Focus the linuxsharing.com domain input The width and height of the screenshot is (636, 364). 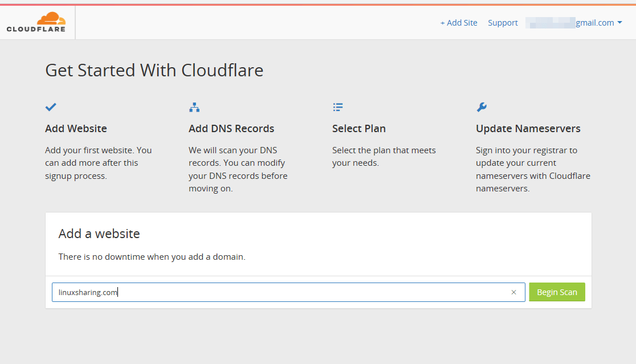(x=279, y=292)
